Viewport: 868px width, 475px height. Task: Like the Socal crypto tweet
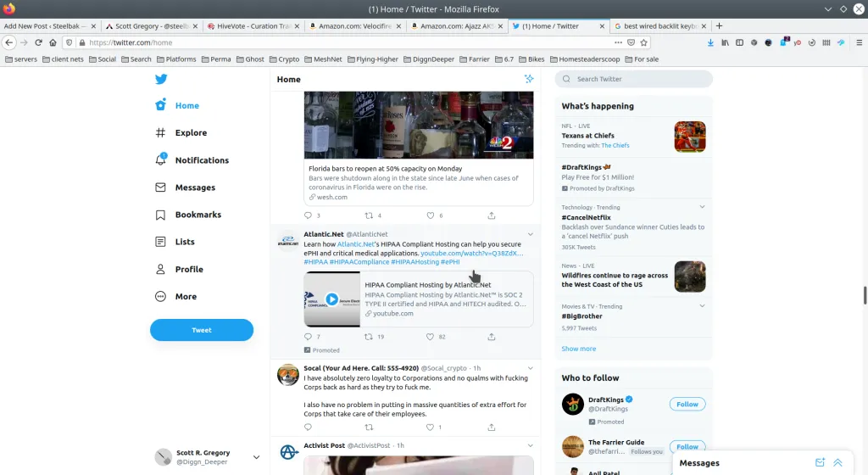430,427
